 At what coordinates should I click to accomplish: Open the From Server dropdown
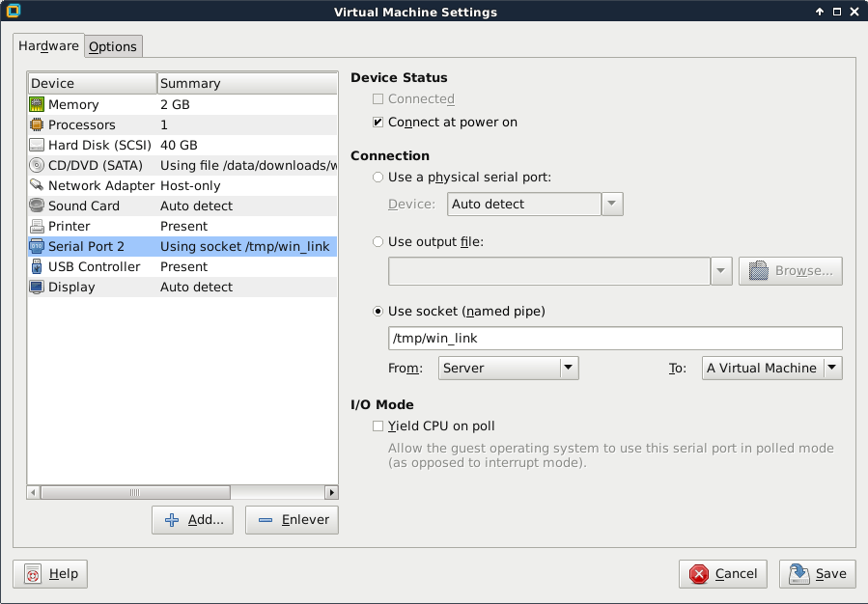[508, 368]
